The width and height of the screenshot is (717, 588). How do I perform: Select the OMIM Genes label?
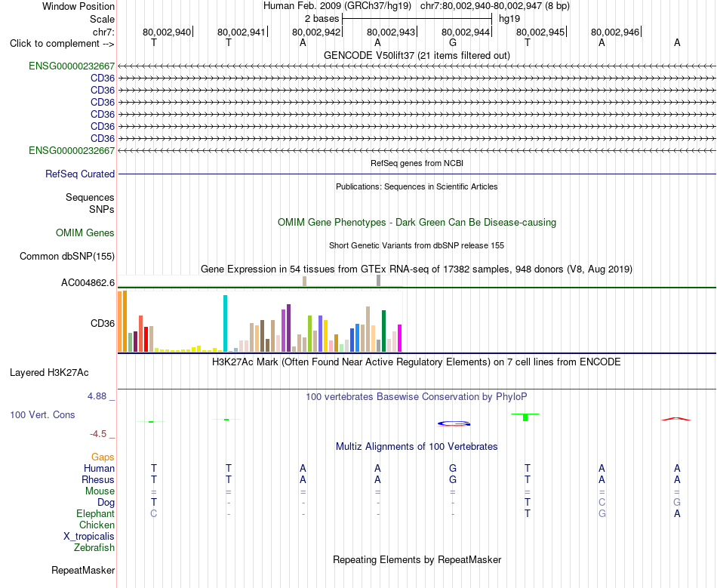click(x=85, y=232)
